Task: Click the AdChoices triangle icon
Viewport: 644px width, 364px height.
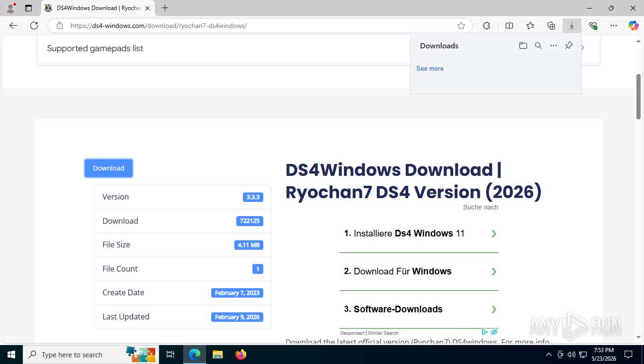Action: (484, 332)
